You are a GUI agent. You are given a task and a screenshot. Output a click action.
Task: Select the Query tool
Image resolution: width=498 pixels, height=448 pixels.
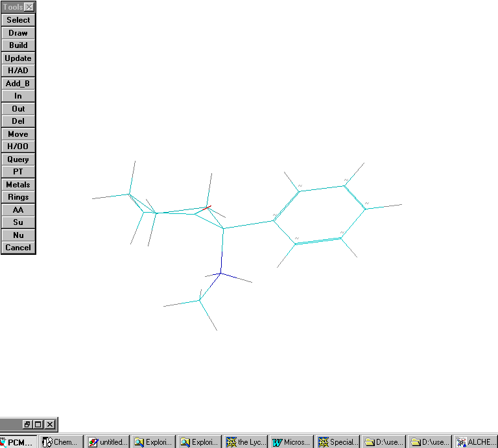pyautogui.click(x=18, y=159)
